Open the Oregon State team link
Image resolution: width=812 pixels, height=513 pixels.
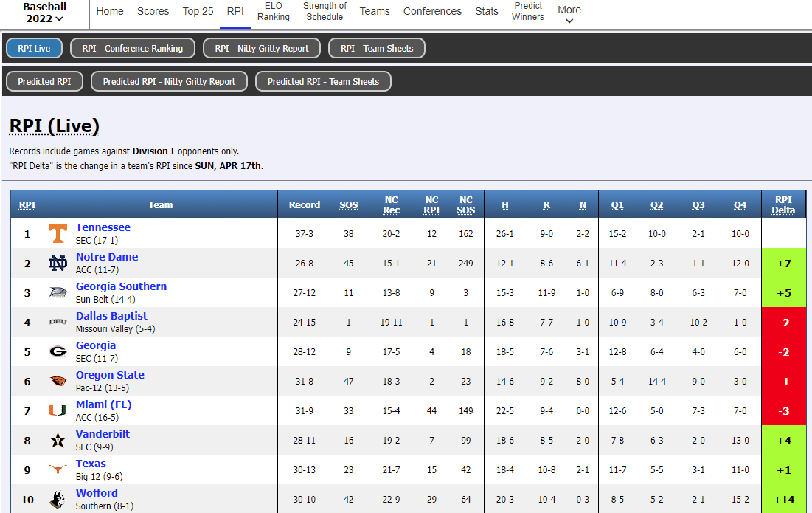(x=110, y=375)
